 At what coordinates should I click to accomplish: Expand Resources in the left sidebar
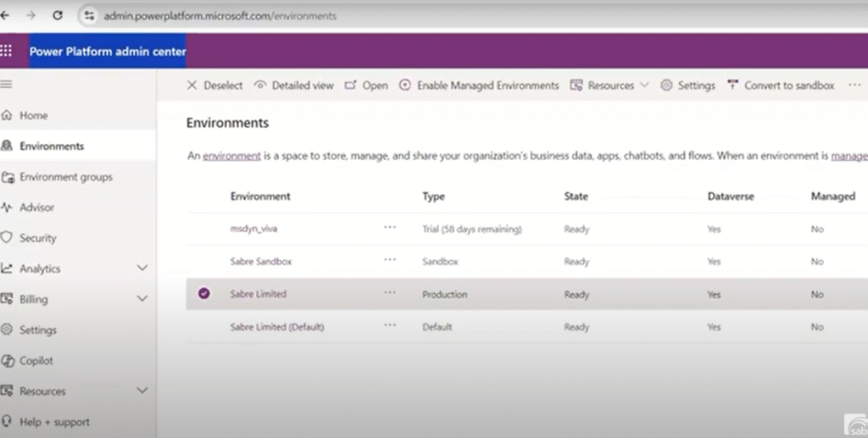(x=142, y=391)
